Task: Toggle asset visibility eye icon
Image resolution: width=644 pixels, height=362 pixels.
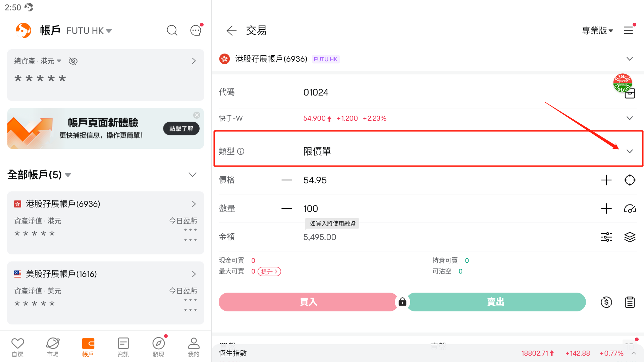Action: [x=73, y=61]
